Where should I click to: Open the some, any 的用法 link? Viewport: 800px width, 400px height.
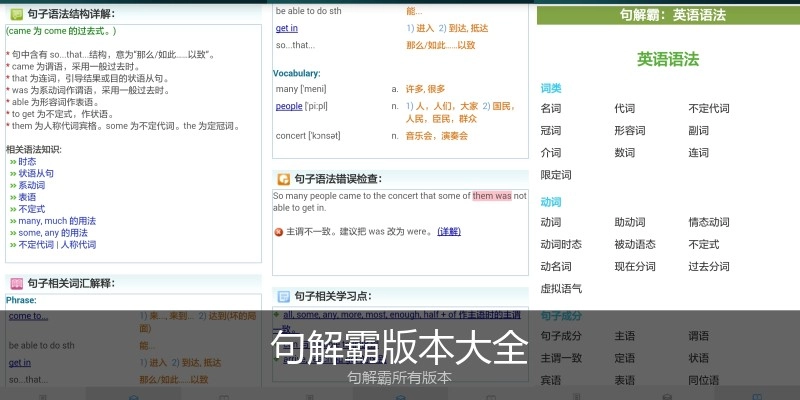(53, 233)
